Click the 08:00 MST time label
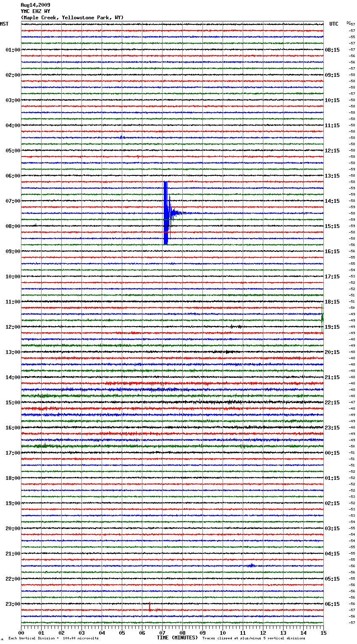The image size is (357, 644). (13, 226)
